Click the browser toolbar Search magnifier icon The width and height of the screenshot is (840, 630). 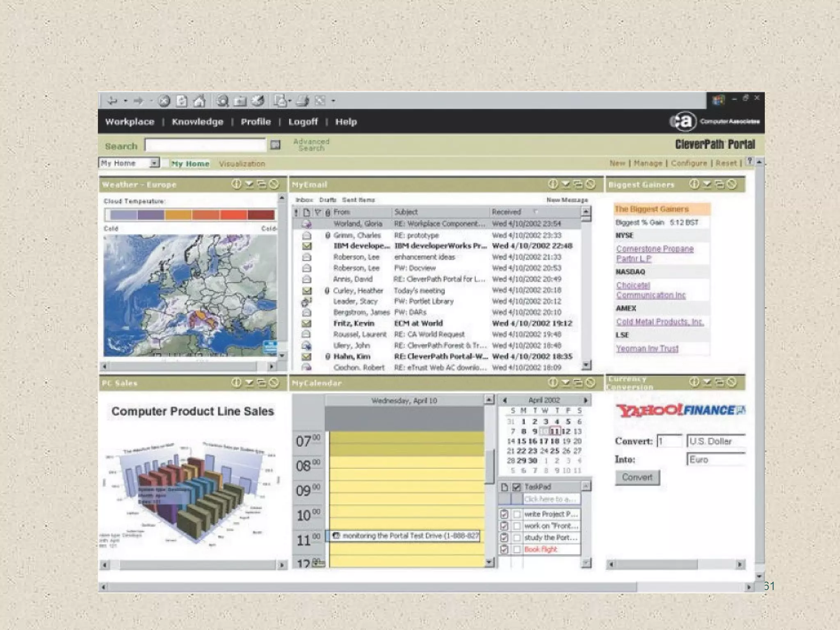[x=222, y=100]
